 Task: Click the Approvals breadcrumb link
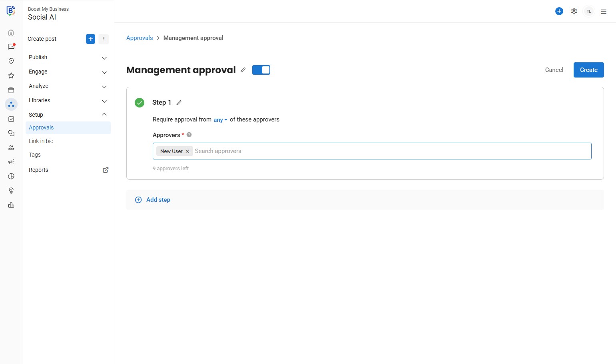coord(140,38)
